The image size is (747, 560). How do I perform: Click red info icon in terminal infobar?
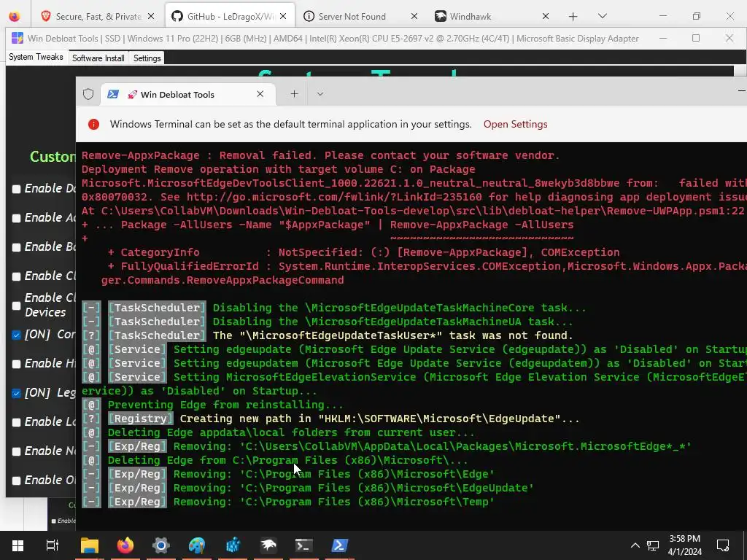[94, 124]
